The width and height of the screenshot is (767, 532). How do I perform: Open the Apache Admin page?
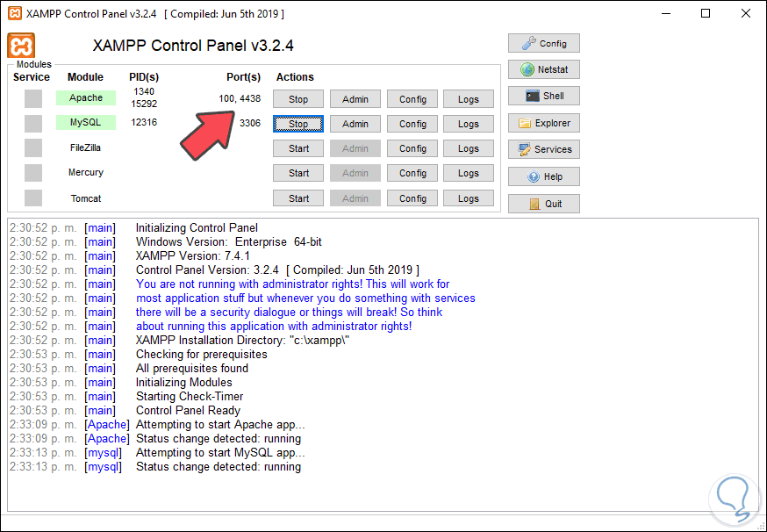[355, 99]
